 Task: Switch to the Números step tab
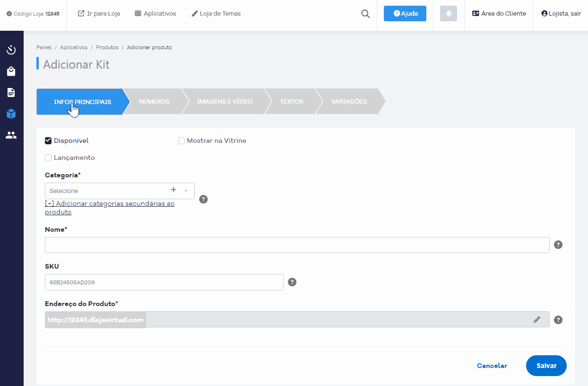tap(154, 102)
